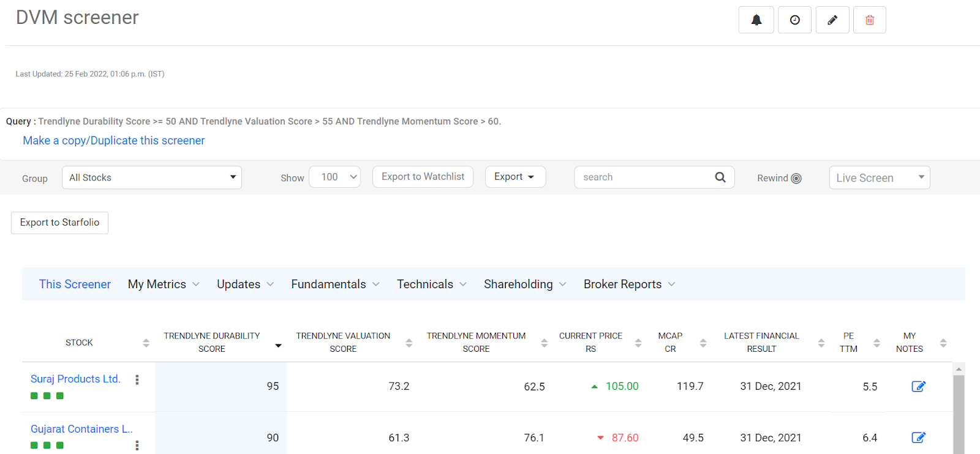Expand the Technicals menu
The height and width of the screenshot is (454, 980).
(432, 284)
